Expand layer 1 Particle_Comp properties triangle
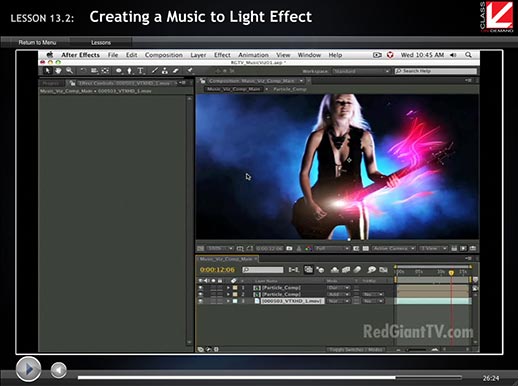 click(228, 288)
